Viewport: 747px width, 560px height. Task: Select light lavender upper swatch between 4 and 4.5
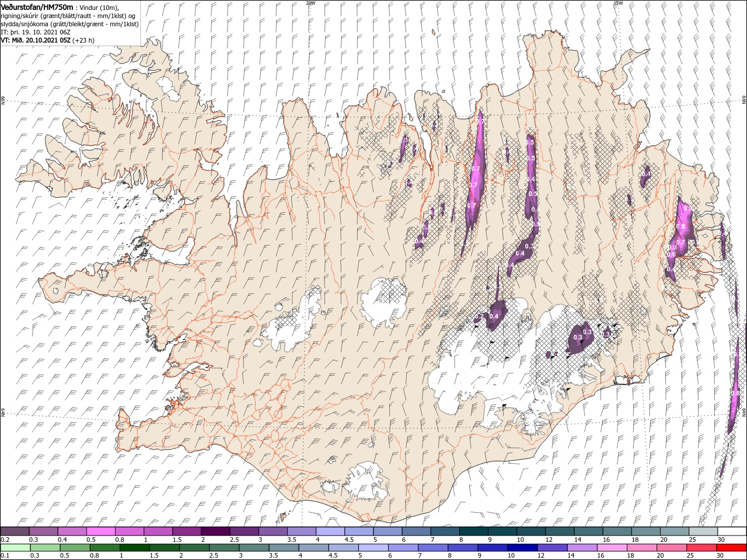(x=330, y=531)
